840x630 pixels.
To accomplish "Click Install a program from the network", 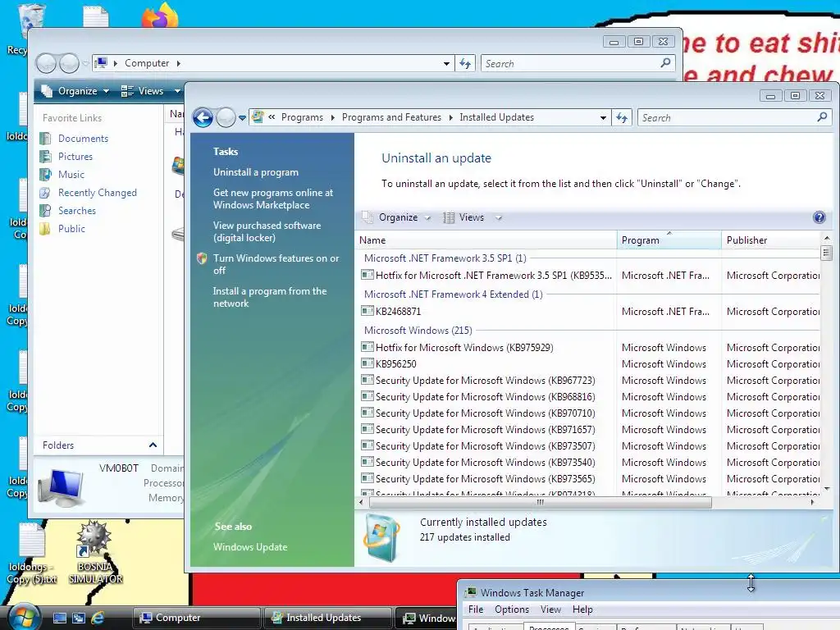I will point(269,297).
